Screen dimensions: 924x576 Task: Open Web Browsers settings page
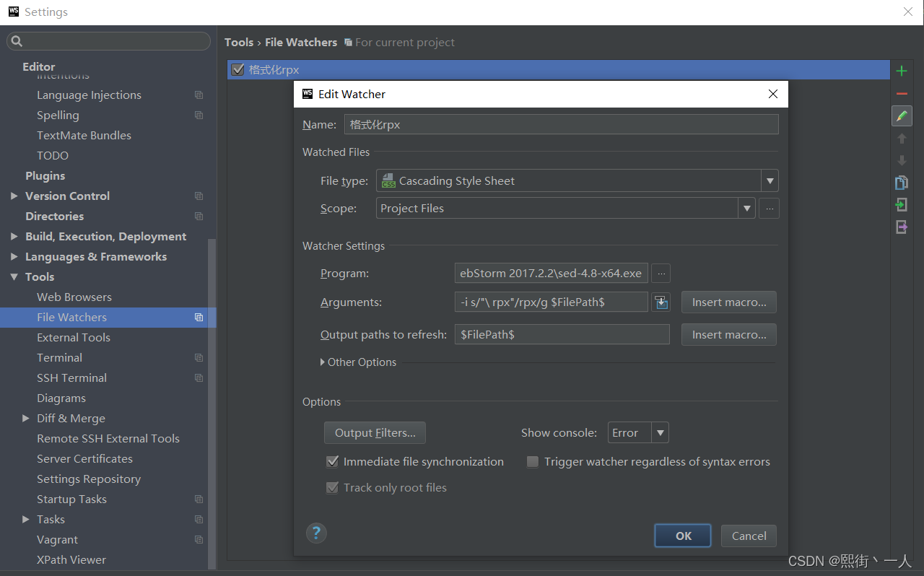74,297
